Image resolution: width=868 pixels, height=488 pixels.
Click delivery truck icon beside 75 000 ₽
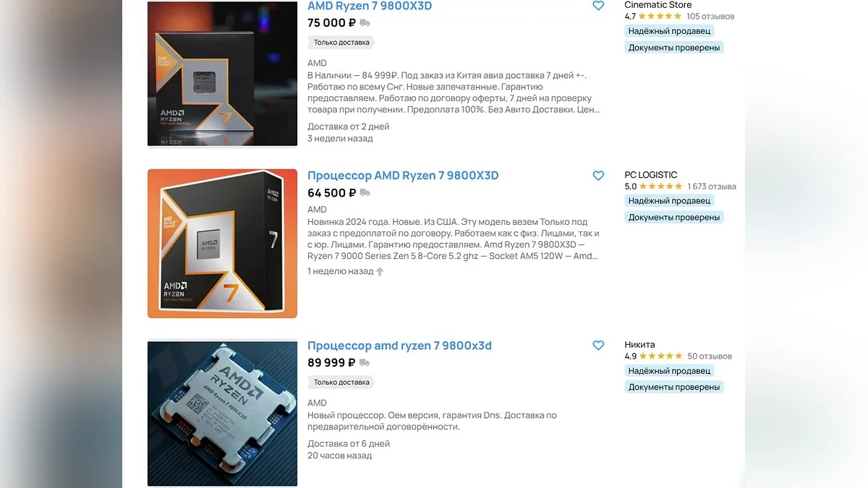tap(365, 23)
